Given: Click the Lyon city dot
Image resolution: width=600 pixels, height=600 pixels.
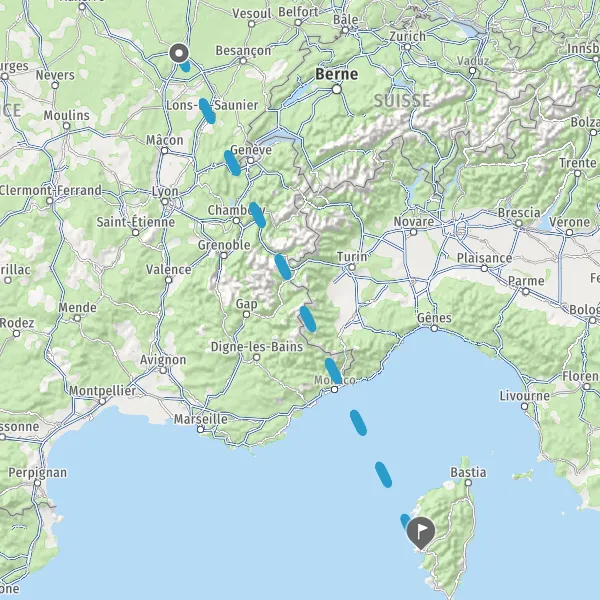Looking at the screenshot, I should click(x=165, y=202).
